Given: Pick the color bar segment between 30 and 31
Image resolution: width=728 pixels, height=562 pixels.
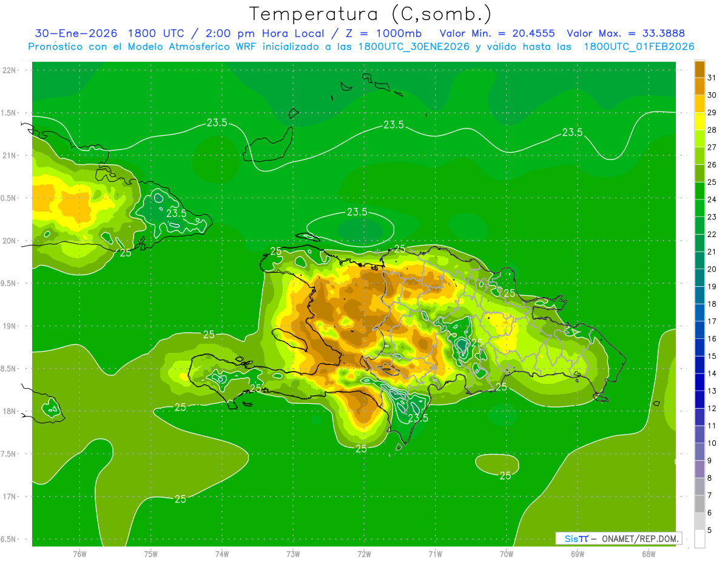Looking at the screenshot, I should 699,86.
